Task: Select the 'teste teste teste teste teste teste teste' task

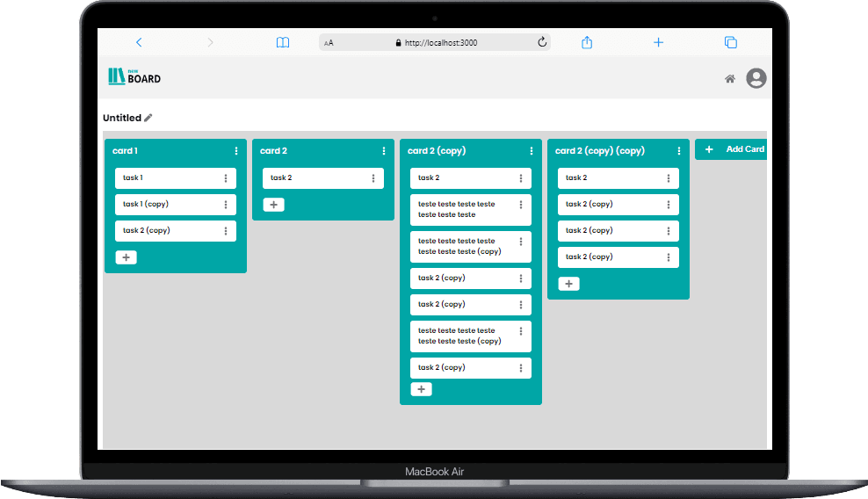Action: pyautogui.click(x=471, y=209)
